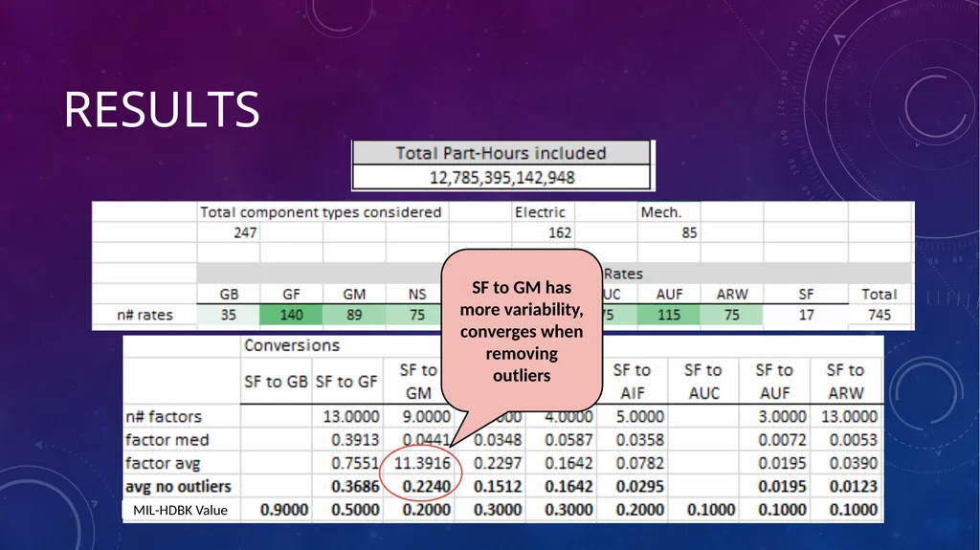This screenshot has width=980, height=550.
Task: Click the 'SF to GB' column header
Action: click(276, 382)
